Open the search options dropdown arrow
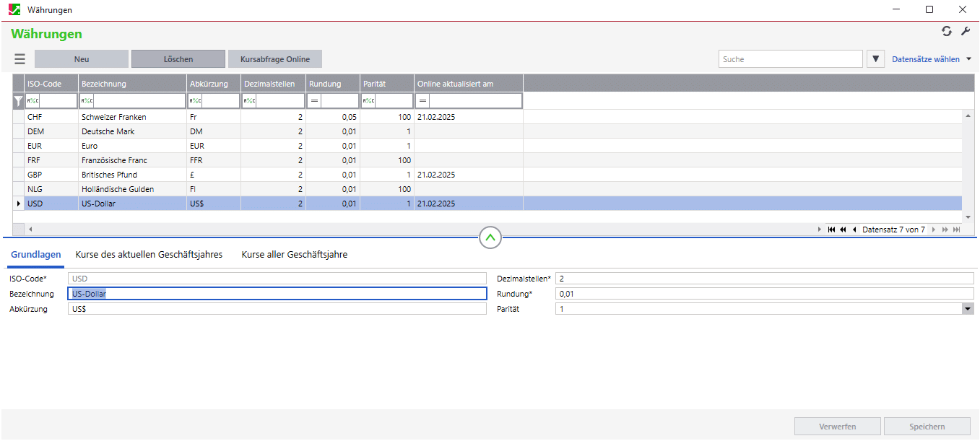 (875, 59)
